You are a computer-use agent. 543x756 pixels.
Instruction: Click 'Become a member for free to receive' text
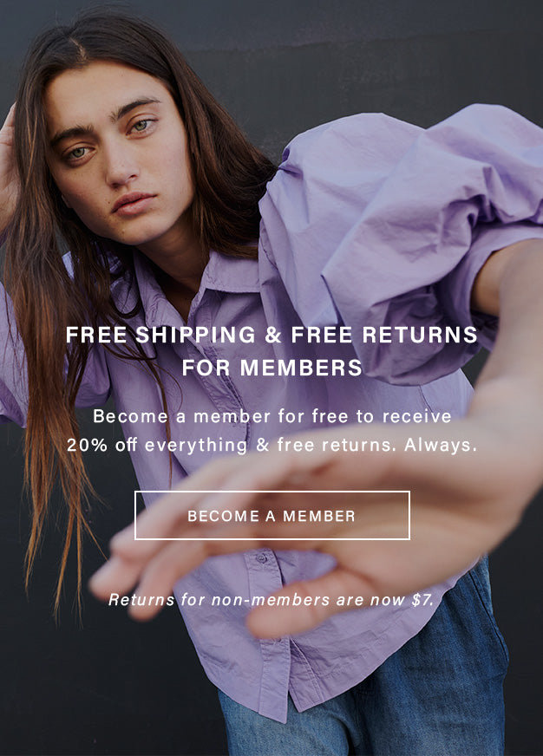[x=272, y=416]
